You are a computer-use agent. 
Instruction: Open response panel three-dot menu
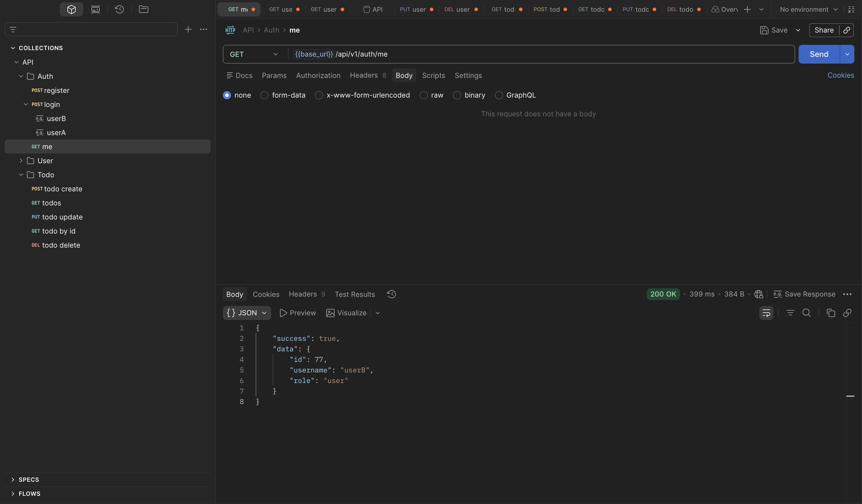tap(847, 294)
